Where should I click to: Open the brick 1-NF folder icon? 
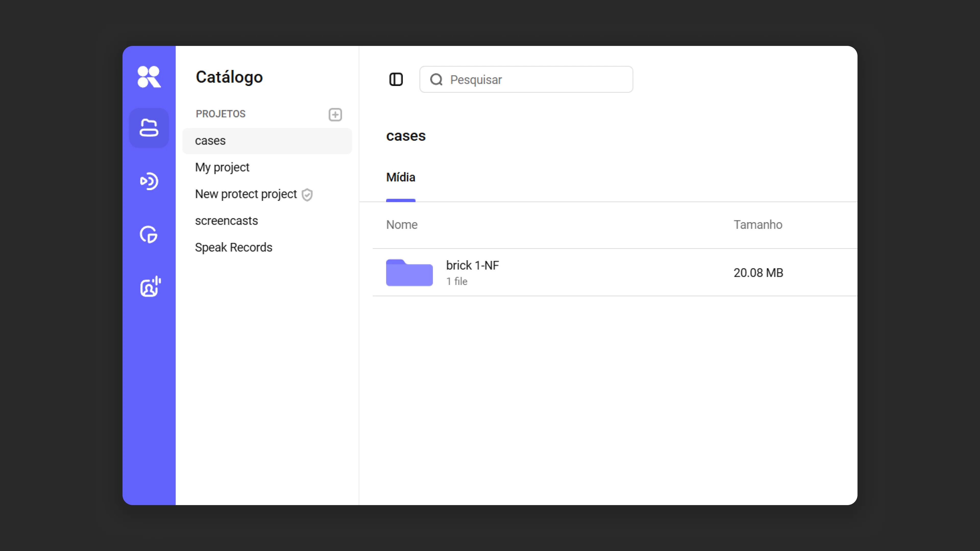(x=409, y=272)
